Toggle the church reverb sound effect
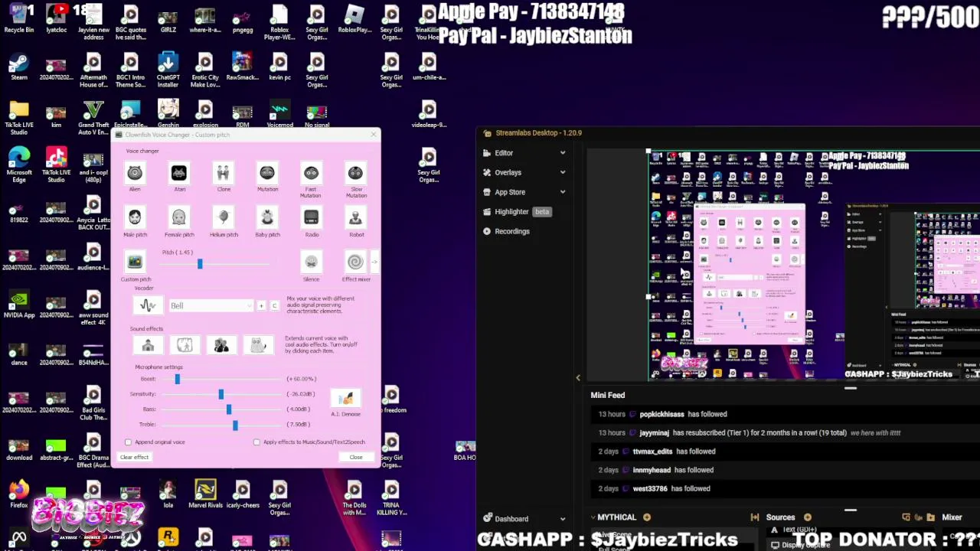 [148, 345]
